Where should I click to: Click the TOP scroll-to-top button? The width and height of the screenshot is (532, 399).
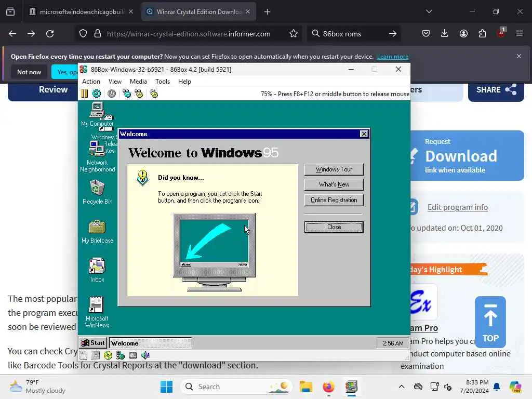coord(490,322)
